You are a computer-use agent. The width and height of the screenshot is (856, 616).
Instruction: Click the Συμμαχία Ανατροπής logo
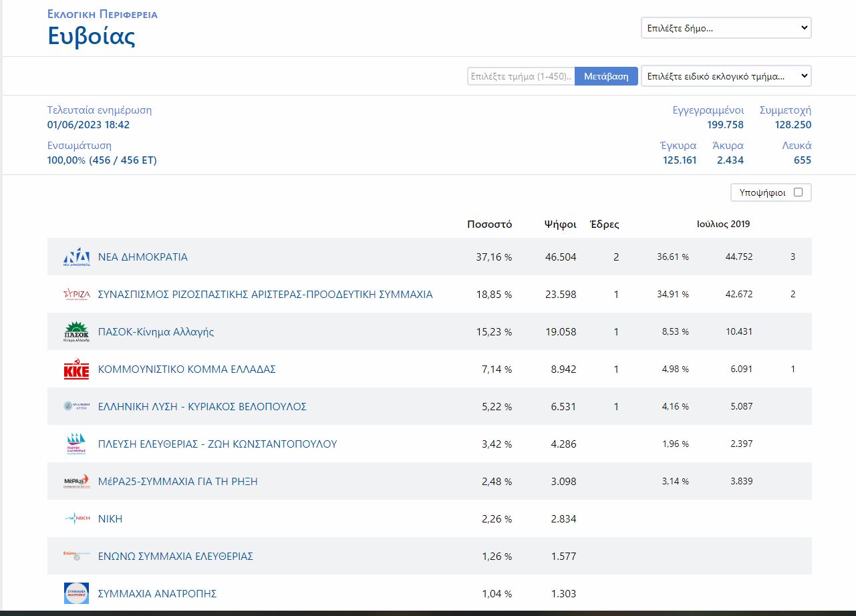(x=76, y=593)
